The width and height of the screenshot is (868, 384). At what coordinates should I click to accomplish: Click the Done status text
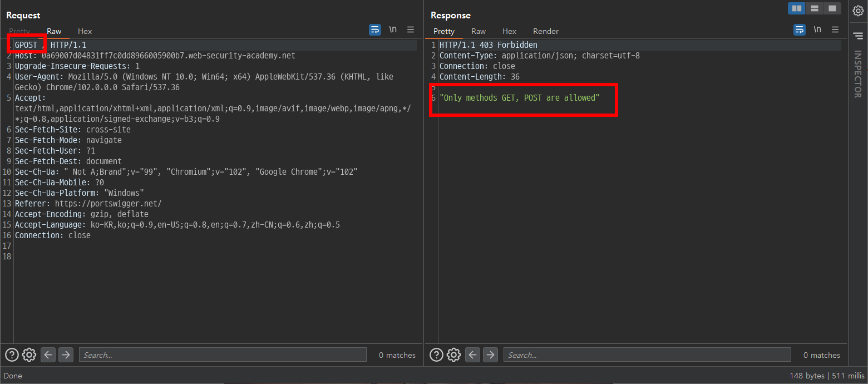pyautogui.click(x=13, y=376)
